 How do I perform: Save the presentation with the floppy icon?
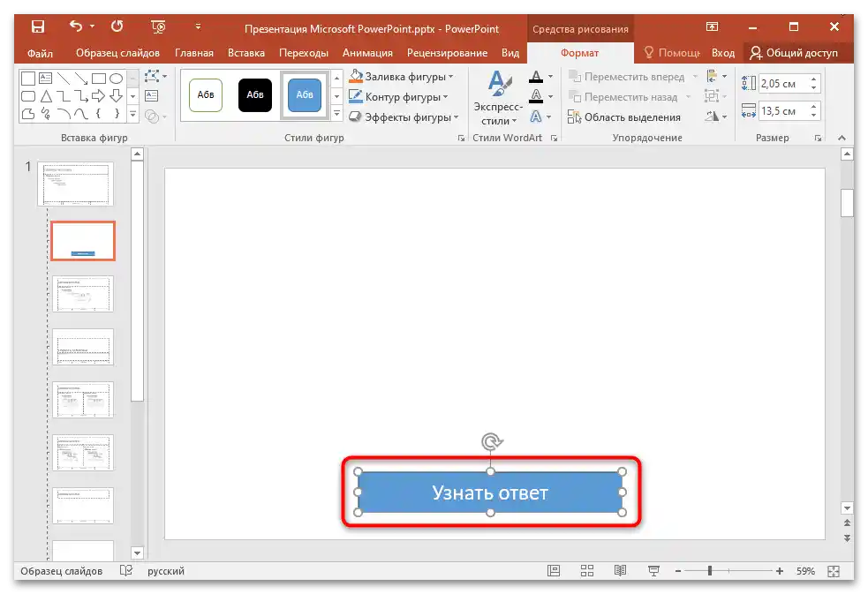(x=38, y=26)
